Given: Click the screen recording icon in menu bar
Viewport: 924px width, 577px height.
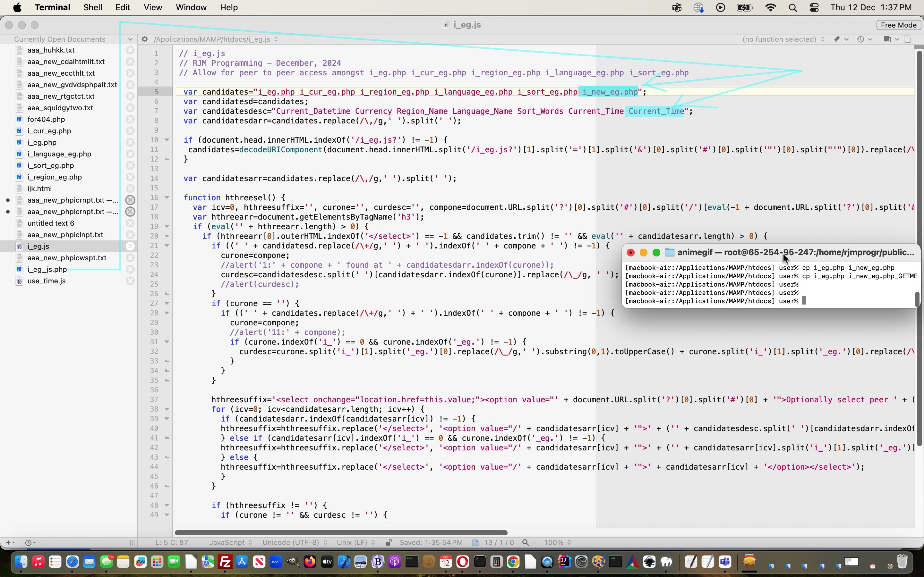Looking at the screenshot, I should click(721, 8).
